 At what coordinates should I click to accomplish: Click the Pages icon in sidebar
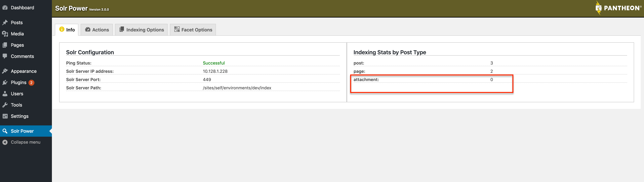click(5, 45)
